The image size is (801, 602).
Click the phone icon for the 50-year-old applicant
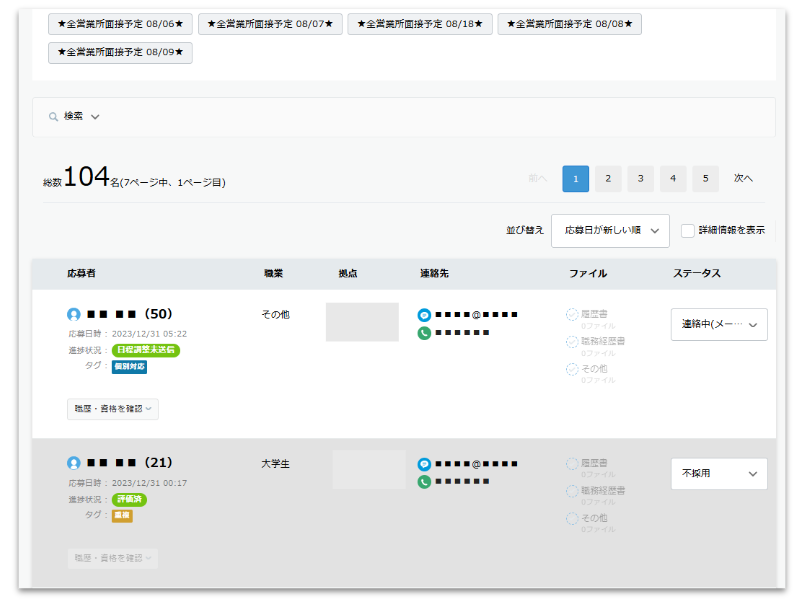tap(424, 332)
